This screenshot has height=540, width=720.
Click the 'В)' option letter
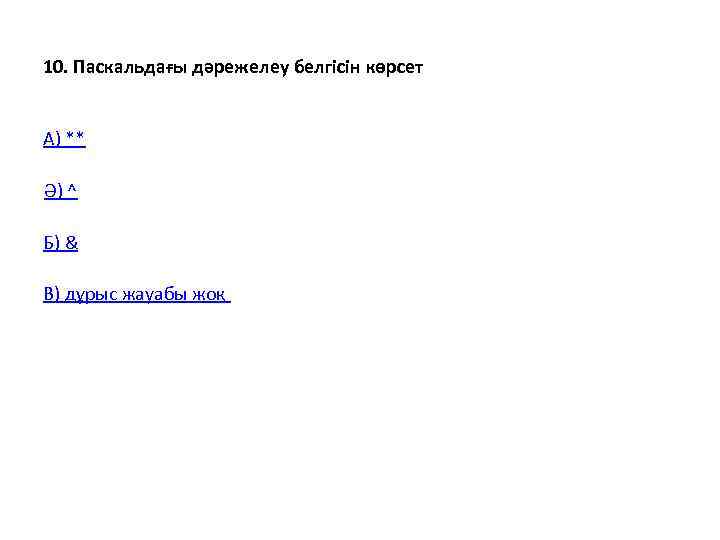(51, 294)
